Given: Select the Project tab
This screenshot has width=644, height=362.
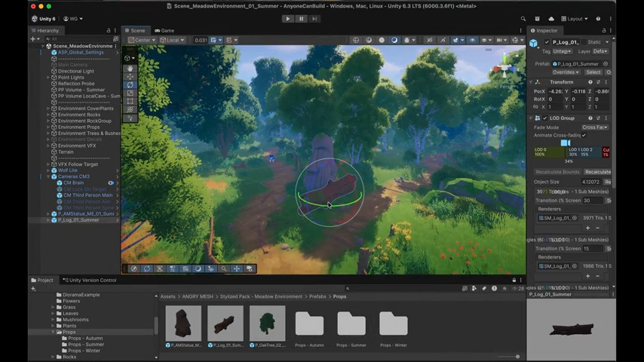Looking at the screenshot, I should click(42, 281).
